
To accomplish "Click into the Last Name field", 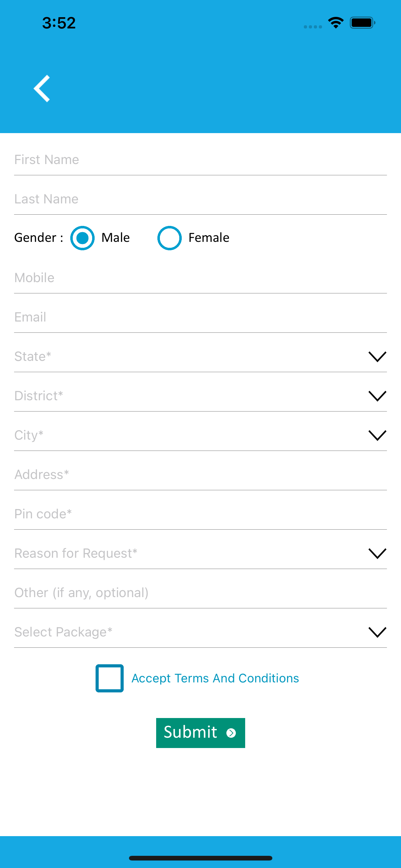I will (200, 199).
